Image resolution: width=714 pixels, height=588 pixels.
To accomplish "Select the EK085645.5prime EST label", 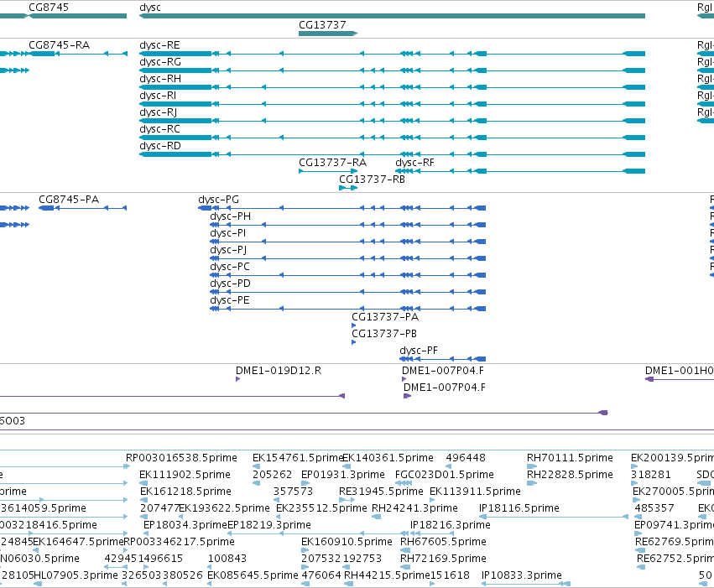I will pyautogui.click(x=253, y=575).
